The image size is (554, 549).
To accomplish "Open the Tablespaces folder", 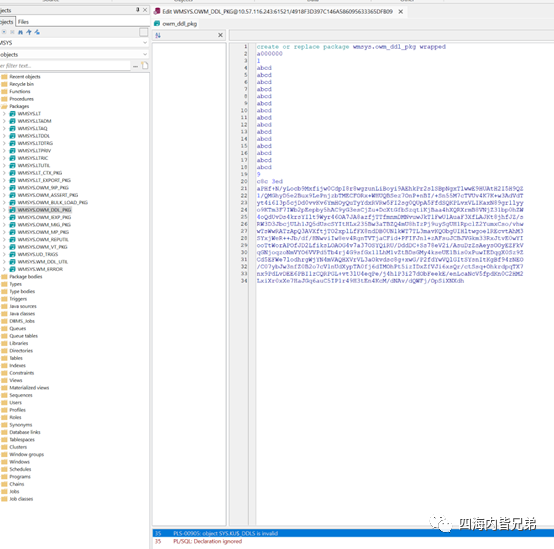I will point(22,440).
